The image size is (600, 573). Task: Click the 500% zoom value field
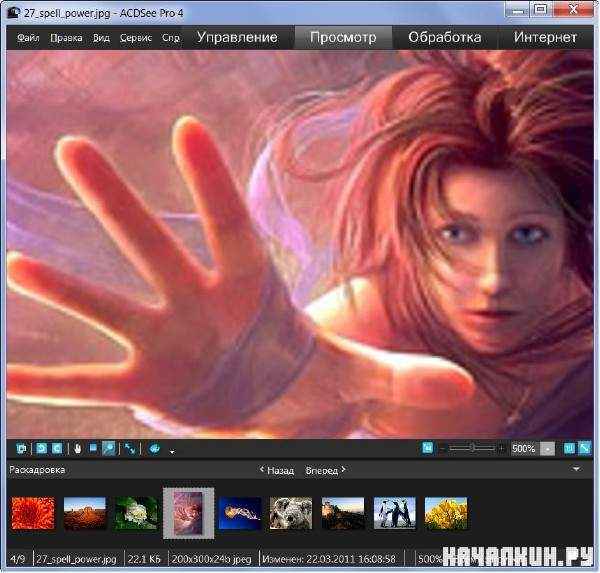pyautogui.click(x=524, y=448)
